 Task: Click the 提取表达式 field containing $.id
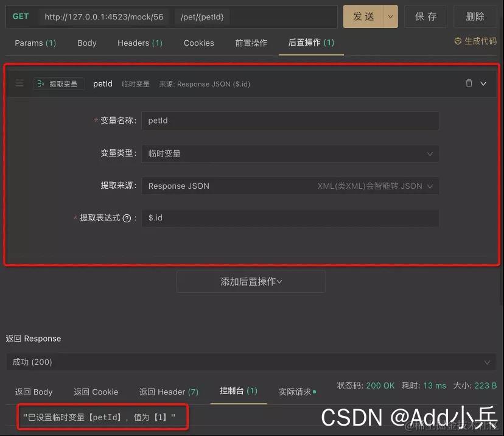(290, 217)
